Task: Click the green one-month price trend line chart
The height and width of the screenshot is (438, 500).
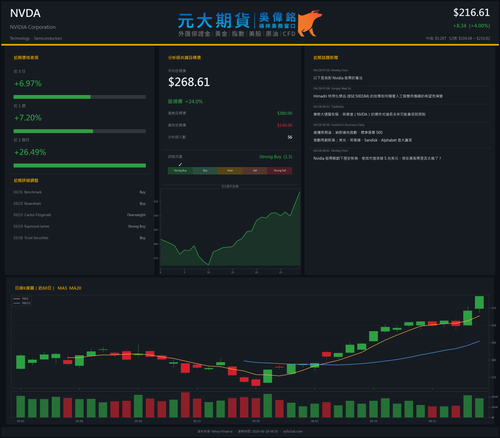Action: [230, 229]
